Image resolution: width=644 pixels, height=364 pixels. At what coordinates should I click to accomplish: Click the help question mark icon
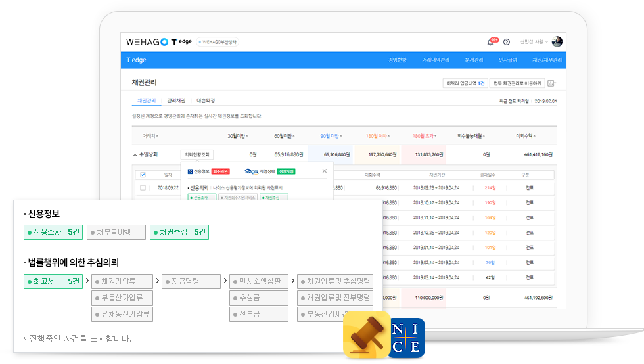[x=507, y=42]
